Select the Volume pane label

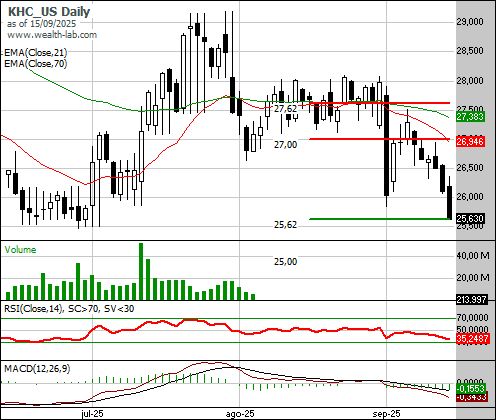point(20,250)
